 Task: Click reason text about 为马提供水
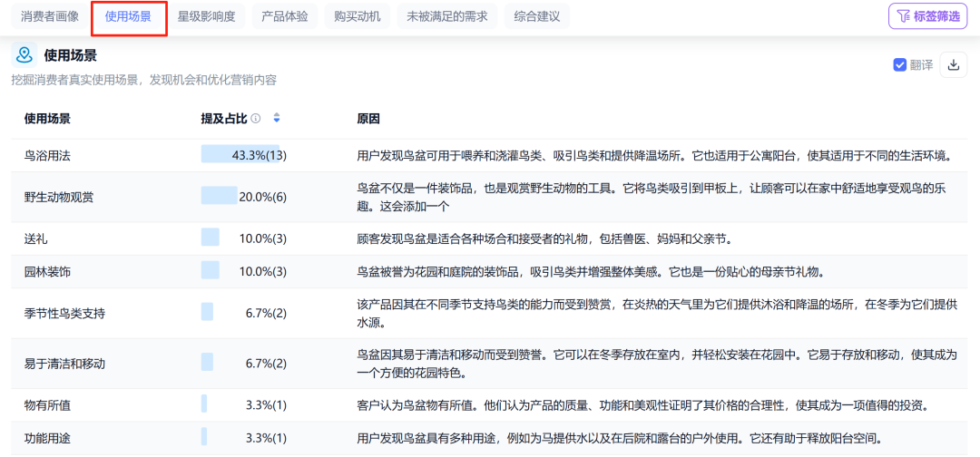(620, 438)
